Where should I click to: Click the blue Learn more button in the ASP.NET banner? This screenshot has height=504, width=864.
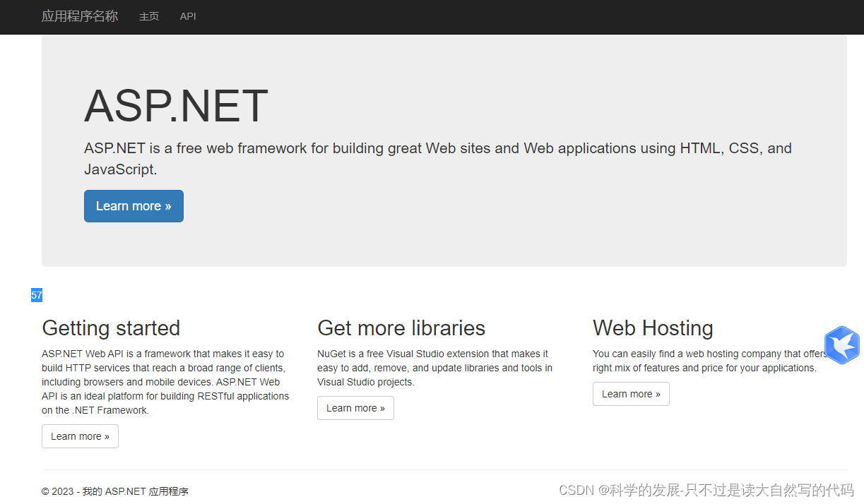(134, 206)
